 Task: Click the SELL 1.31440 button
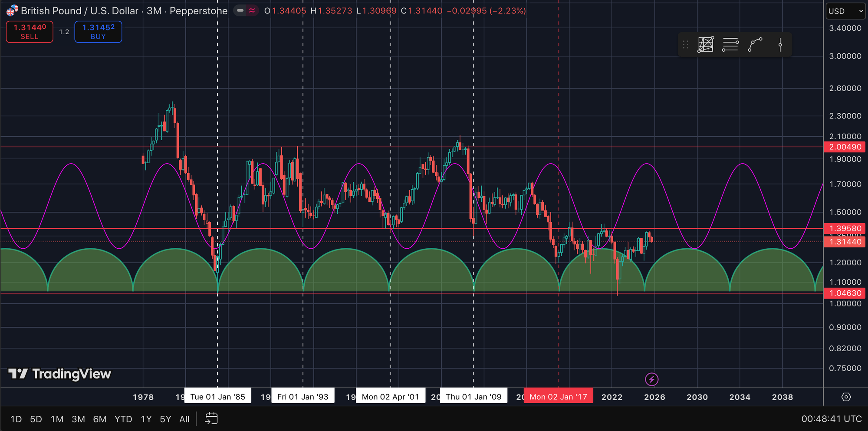click(30, 32)
